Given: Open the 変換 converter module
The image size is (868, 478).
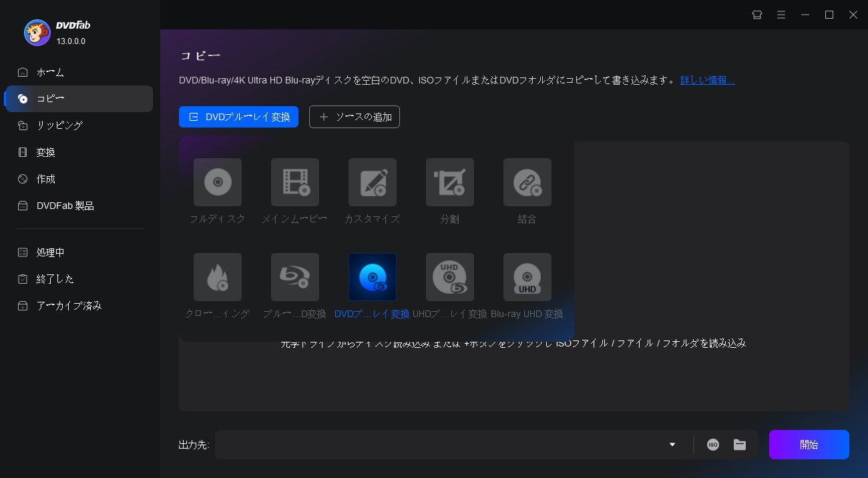Looking at the screenshot, I should pos(79,152).
